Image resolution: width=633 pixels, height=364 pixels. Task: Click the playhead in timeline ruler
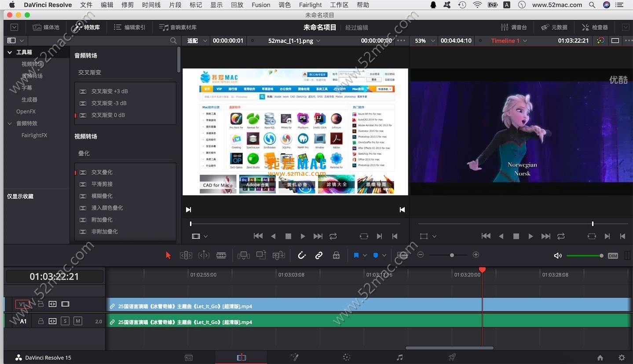482,269
